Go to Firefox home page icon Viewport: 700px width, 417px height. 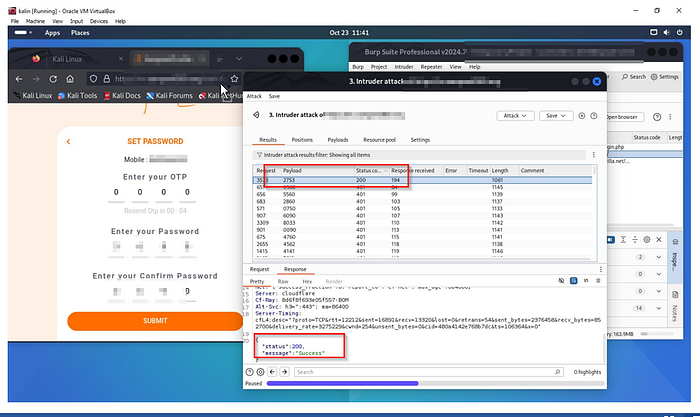point(70,79)
